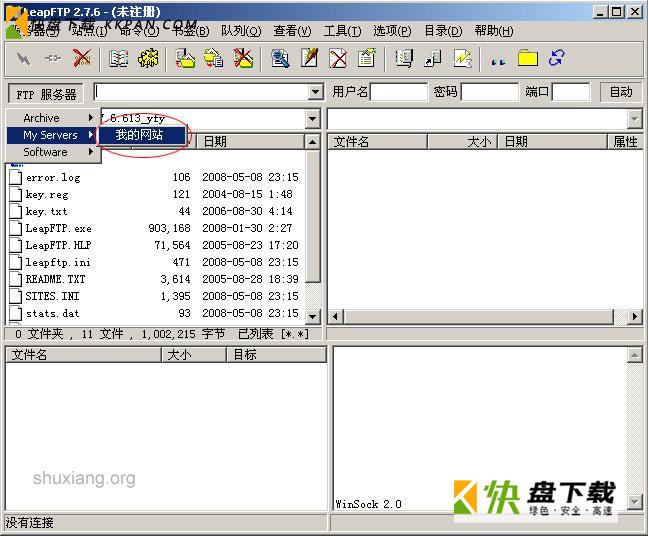648x536 pixels.
Task: Click the remote 属性 column header
Action: pyautogui.click(x=625, y=142)
